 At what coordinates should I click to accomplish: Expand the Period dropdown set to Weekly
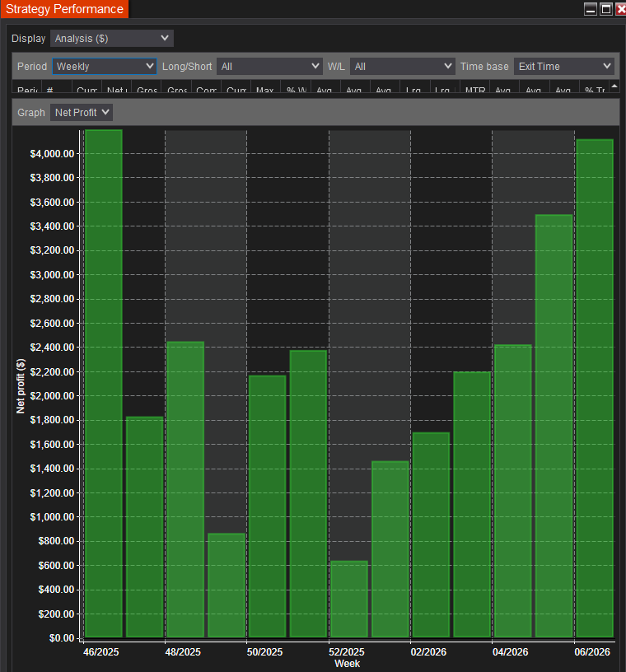click(104, 66)
